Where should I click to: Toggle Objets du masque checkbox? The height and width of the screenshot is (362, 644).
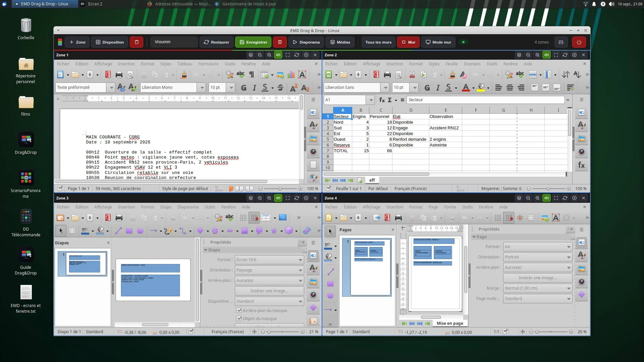239,319
